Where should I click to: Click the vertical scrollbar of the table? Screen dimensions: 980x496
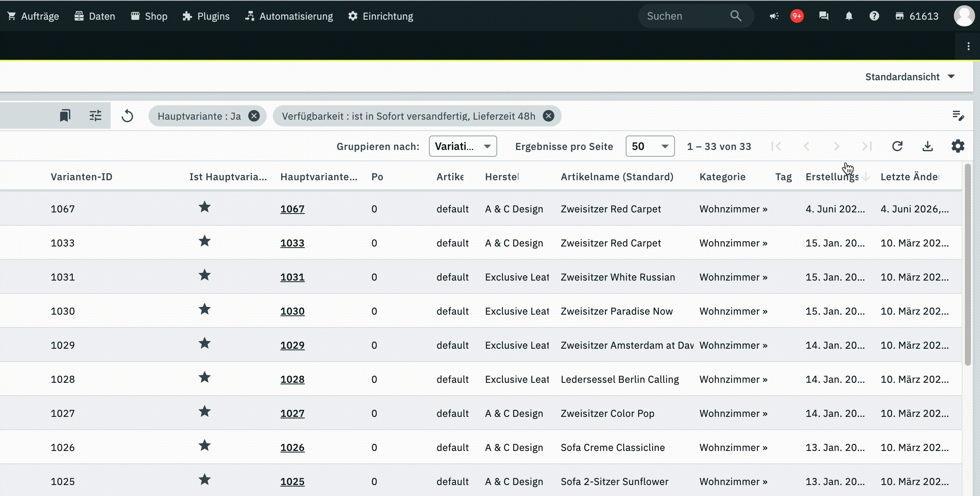click(x=968, y=265)
